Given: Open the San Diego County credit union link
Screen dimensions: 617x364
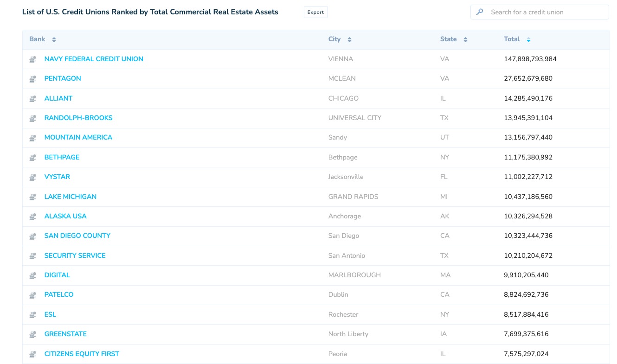Looking at the screenshot, I should point(77,236).
